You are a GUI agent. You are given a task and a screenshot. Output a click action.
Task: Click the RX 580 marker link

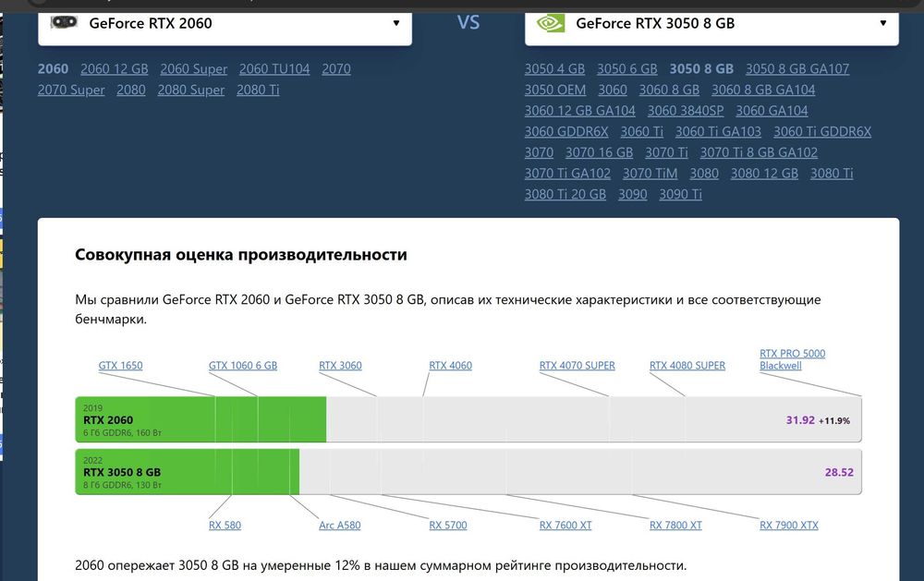click(225, 526)
